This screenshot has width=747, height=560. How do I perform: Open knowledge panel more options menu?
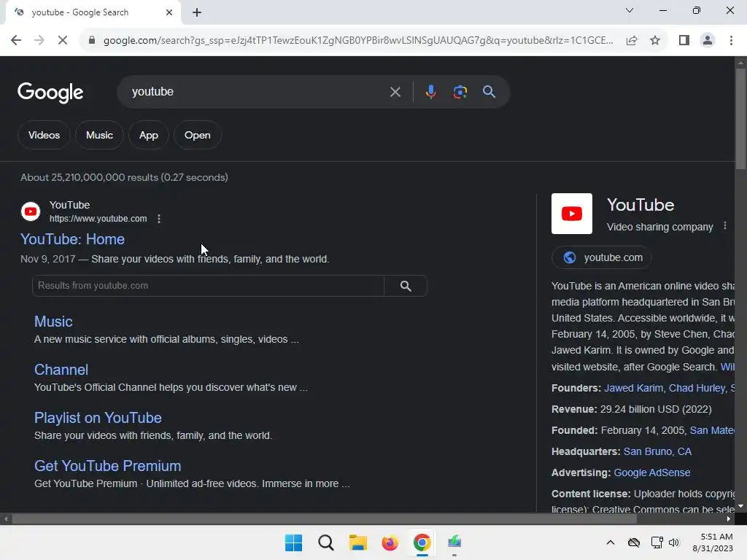click(x=724, y=226)
